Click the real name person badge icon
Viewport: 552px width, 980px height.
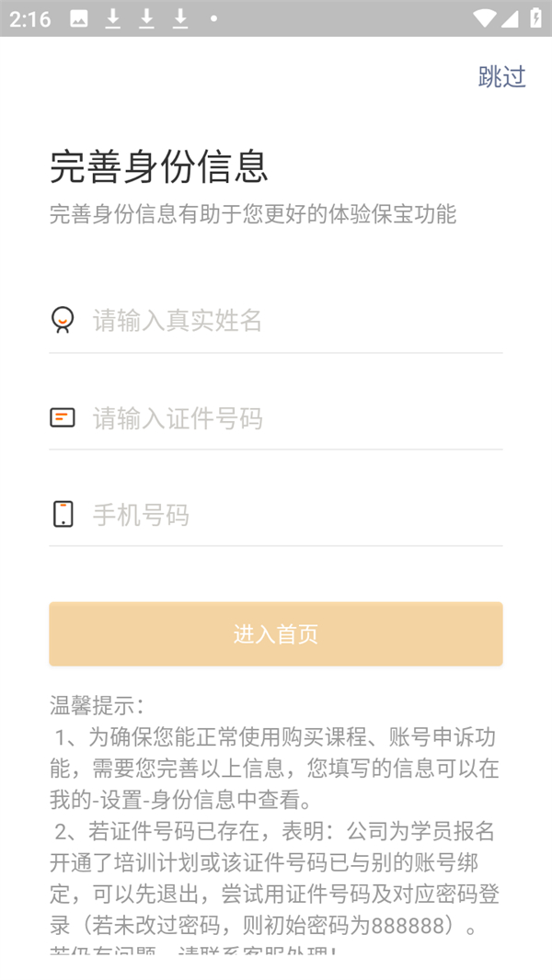point(63,320)
